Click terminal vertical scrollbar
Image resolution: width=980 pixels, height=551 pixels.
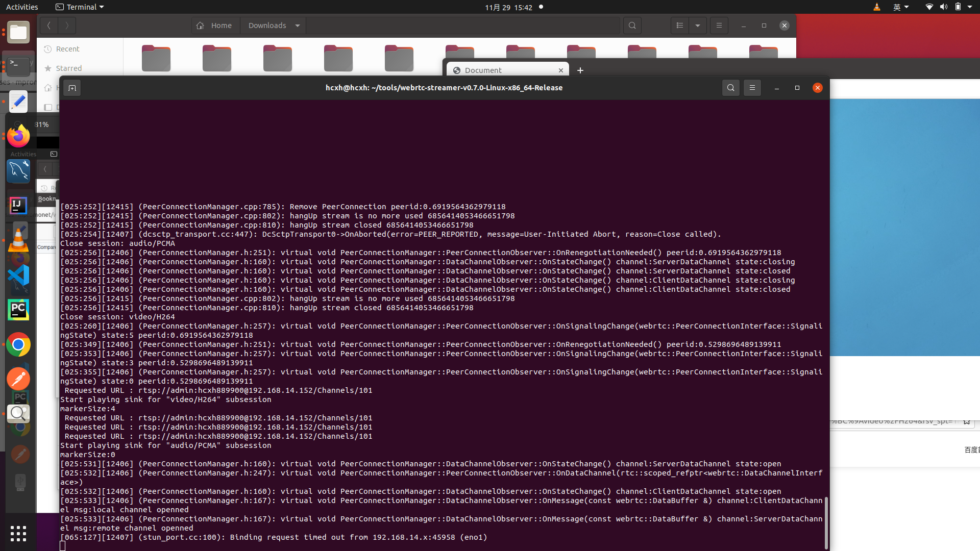[x=826, y=522]
